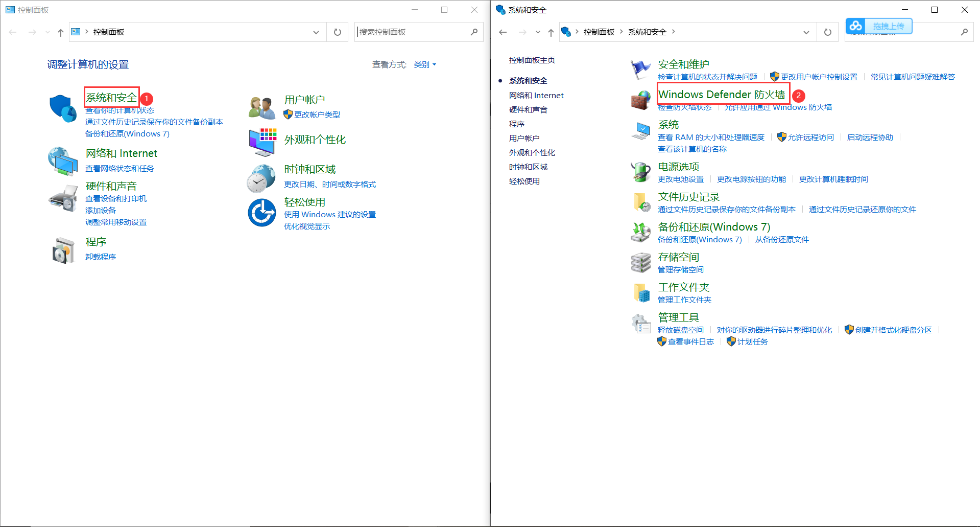The width and height of the screenshot is (980, 527).
Task: Expand address bar history in 控制面板 window
Action: tap(316, 32)
